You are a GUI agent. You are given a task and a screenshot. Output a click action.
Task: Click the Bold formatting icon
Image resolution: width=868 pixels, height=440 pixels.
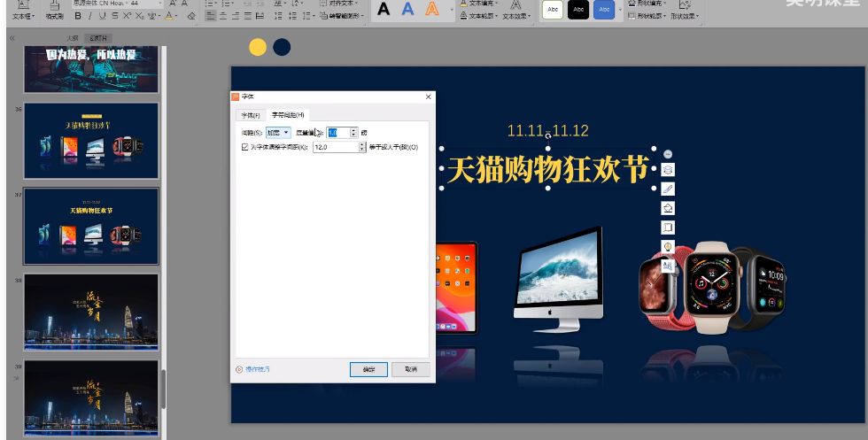coord(78,16)
